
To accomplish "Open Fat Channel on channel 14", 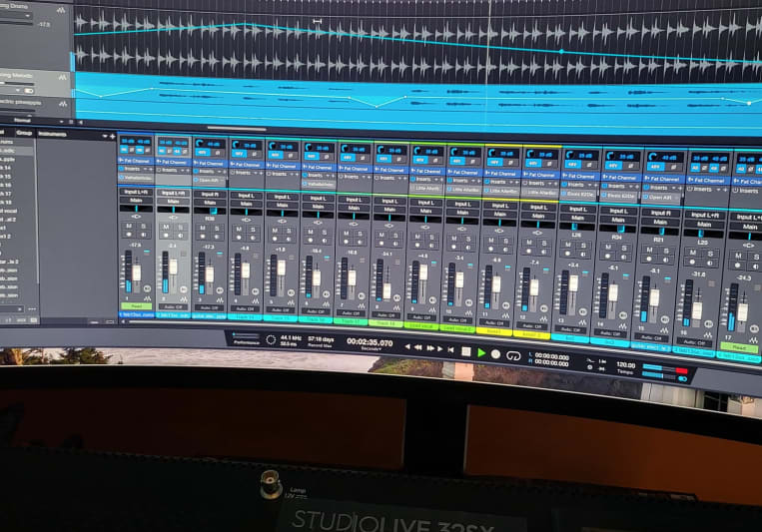I will [x=621, y=178].
